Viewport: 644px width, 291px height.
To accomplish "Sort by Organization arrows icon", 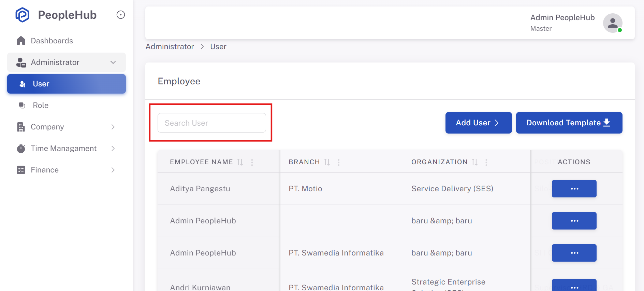I will coord(474,162).
